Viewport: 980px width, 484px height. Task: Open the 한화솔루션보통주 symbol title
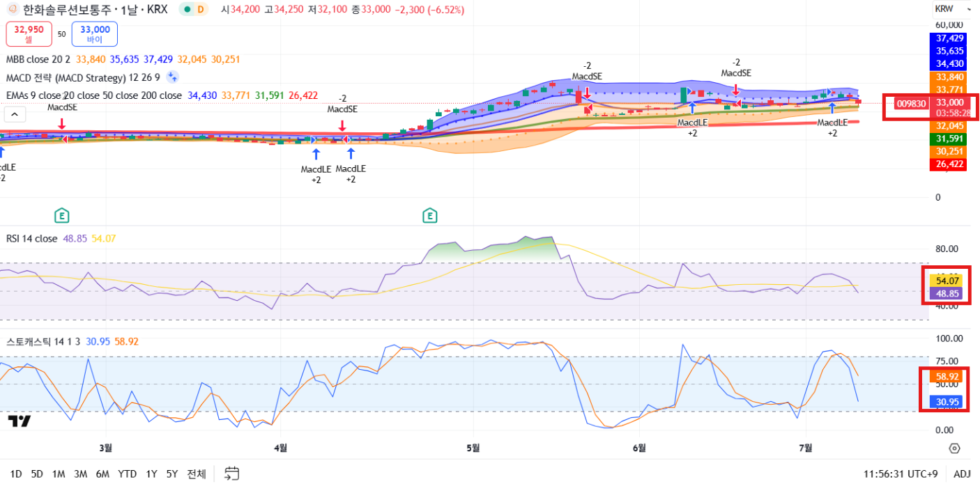[x=94, y=10]
